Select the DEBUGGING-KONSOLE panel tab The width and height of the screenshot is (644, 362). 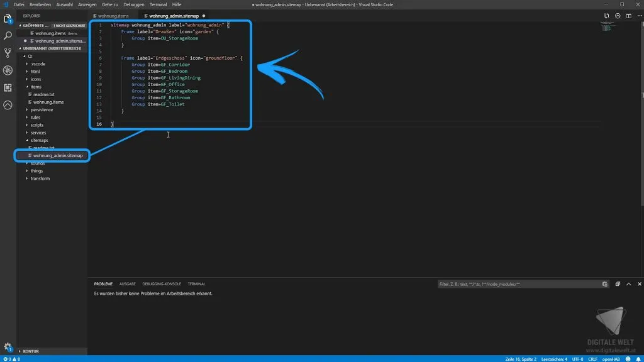click(162, 284)
